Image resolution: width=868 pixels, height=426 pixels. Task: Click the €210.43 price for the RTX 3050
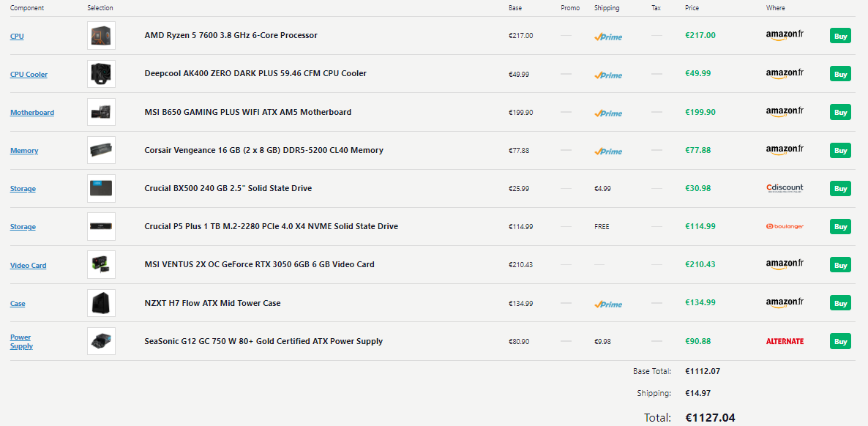700,264
